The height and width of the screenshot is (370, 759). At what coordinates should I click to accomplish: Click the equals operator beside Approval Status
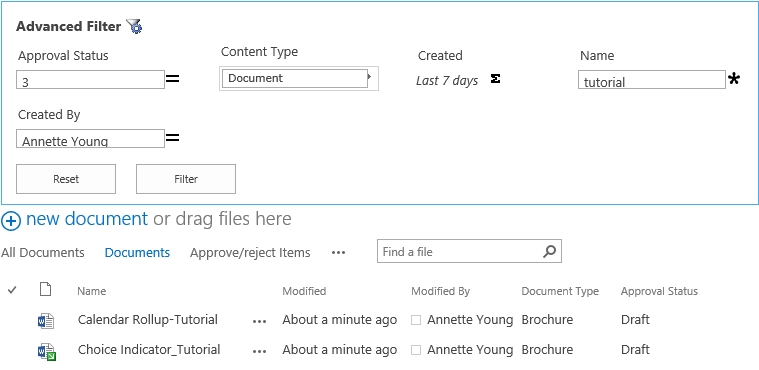pyautogui.click(x=172, y=78)
